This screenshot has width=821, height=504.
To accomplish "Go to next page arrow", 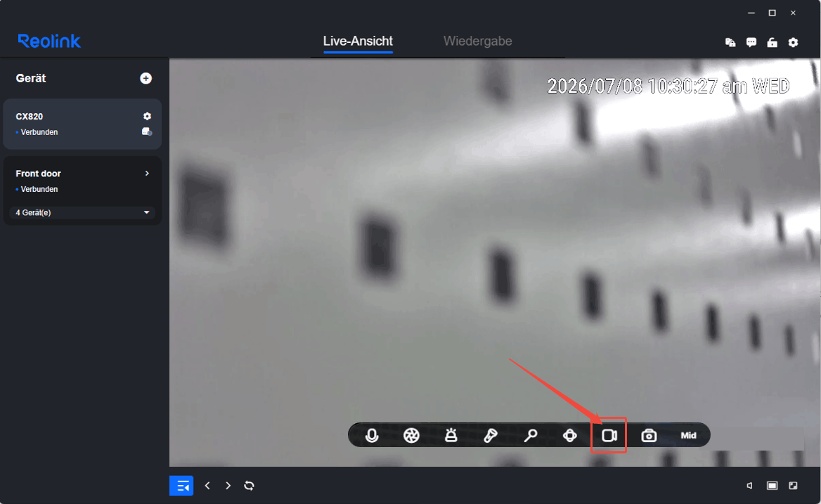I will [x=228, y=486].
